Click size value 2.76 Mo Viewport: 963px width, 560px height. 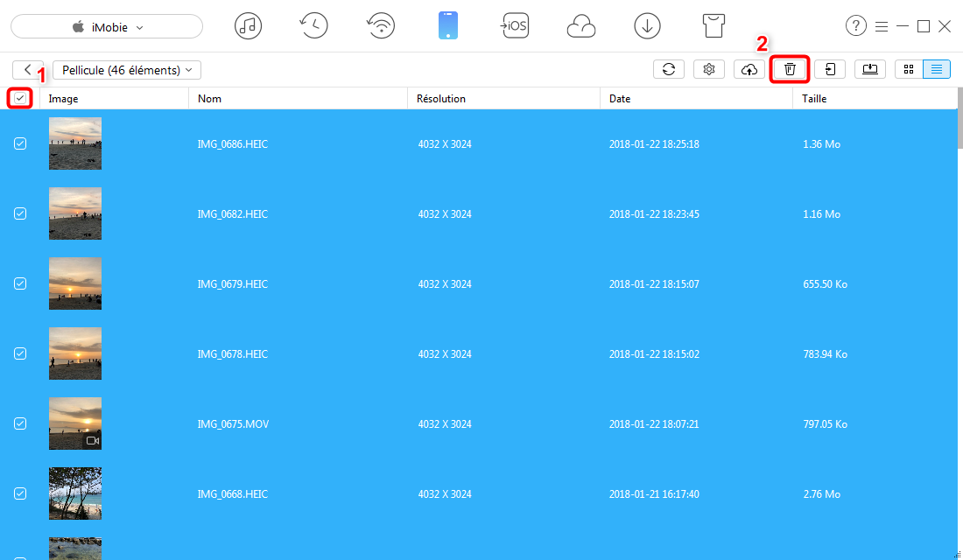click(x=822, y=494)
